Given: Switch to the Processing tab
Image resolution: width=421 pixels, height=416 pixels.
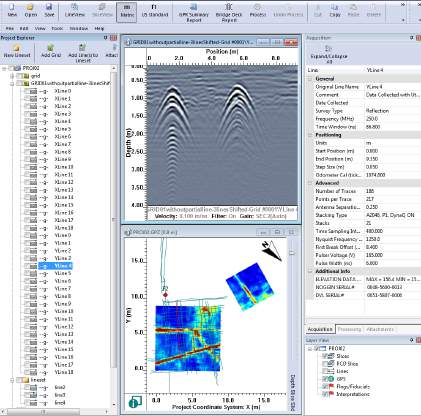Looking at the screenshot, I should pos(349,329).
